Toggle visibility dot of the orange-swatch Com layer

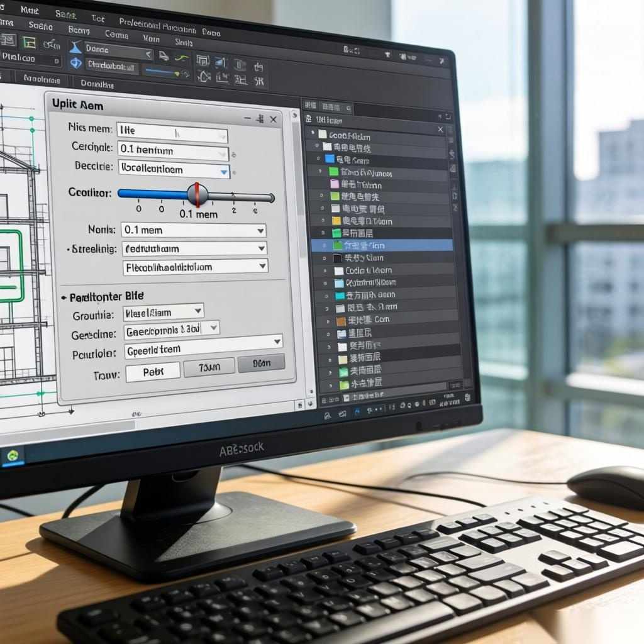(x=328, y=321)
